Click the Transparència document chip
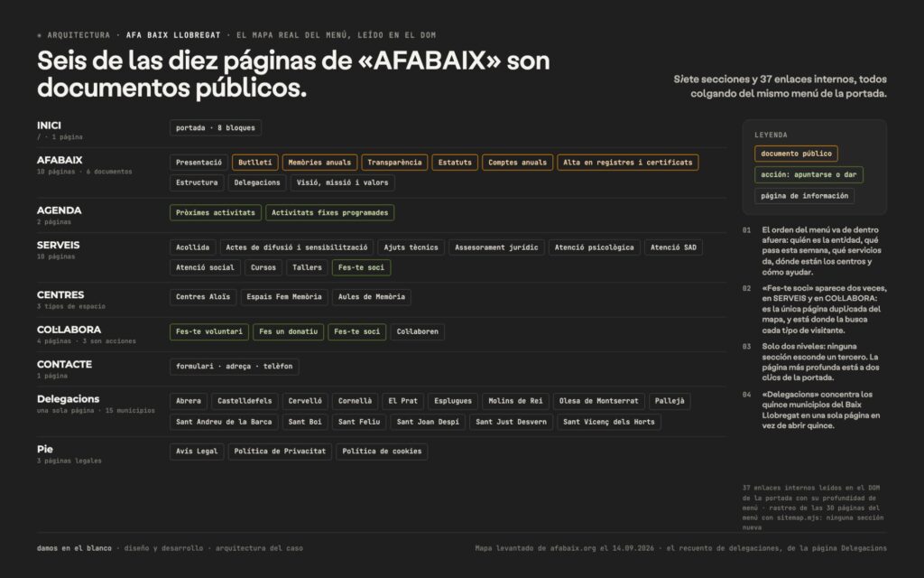Viewport: 924px width, 578px height. (394, 163)
